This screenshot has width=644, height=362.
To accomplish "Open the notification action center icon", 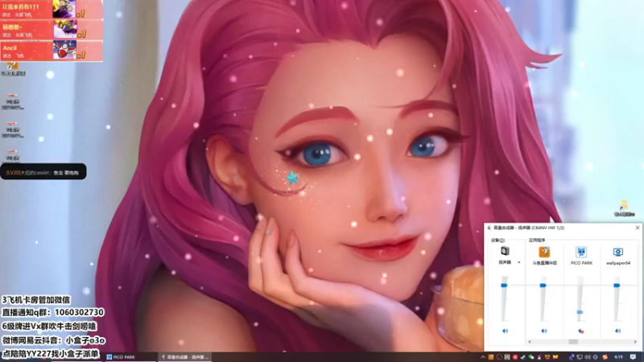I will click(x=633, y=357).
